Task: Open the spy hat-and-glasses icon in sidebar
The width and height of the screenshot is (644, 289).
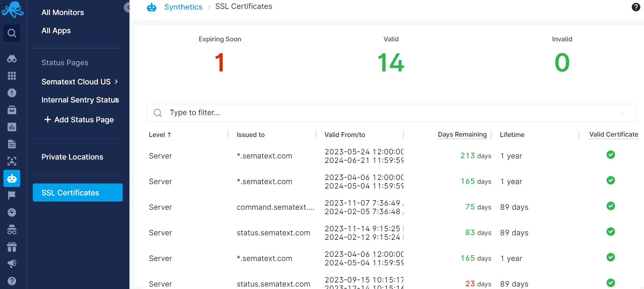Action: (12, 230)
